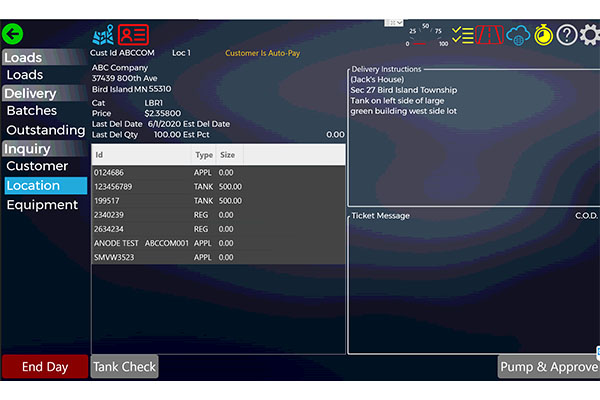
Task: Open the settings gear icon
Action: click(x=590, y=35)
